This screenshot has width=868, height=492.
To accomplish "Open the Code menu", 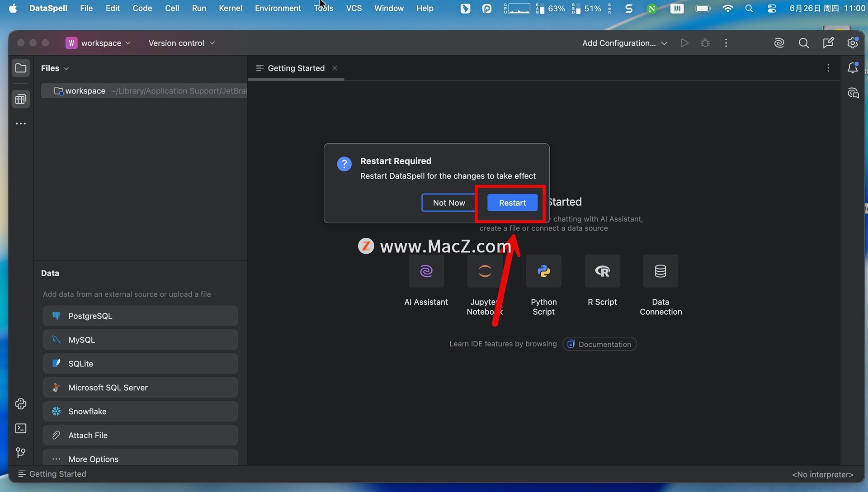I will tap(142, 8).
